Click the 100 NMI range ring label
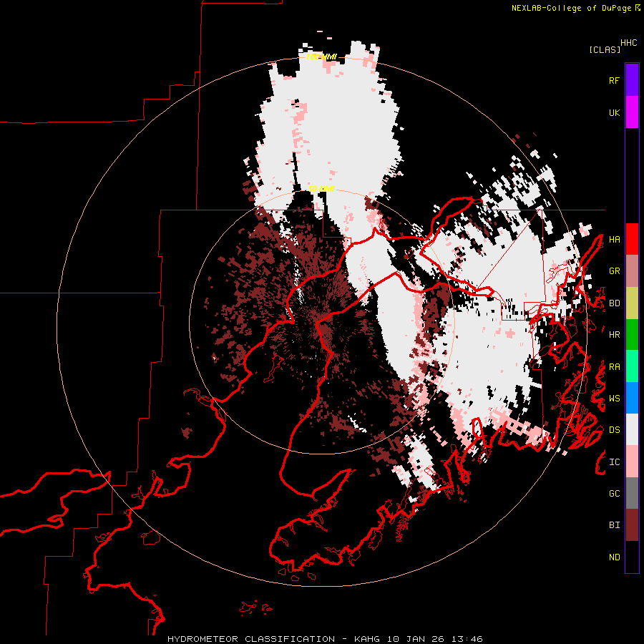Image resolution: width=644 pixels, height=644 pixels. point(321,57)
